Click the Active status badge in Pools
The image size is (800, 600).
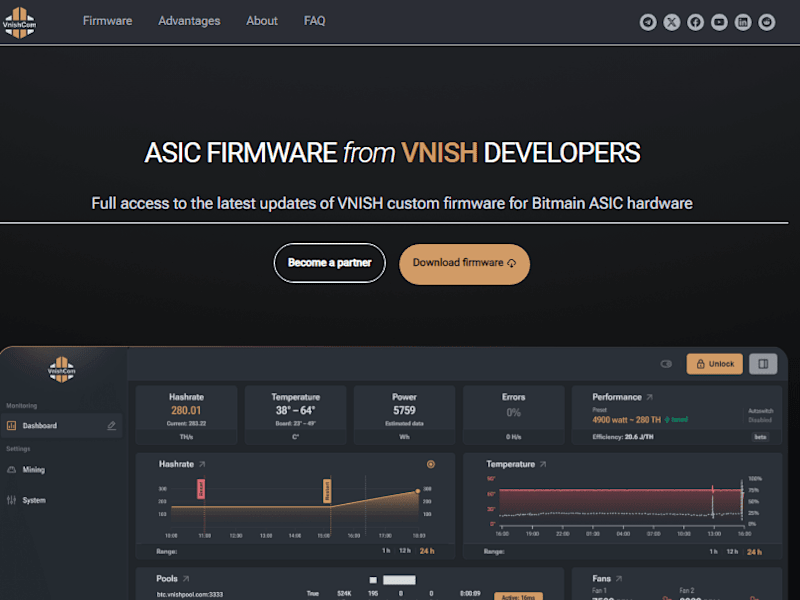coord(518,596)
